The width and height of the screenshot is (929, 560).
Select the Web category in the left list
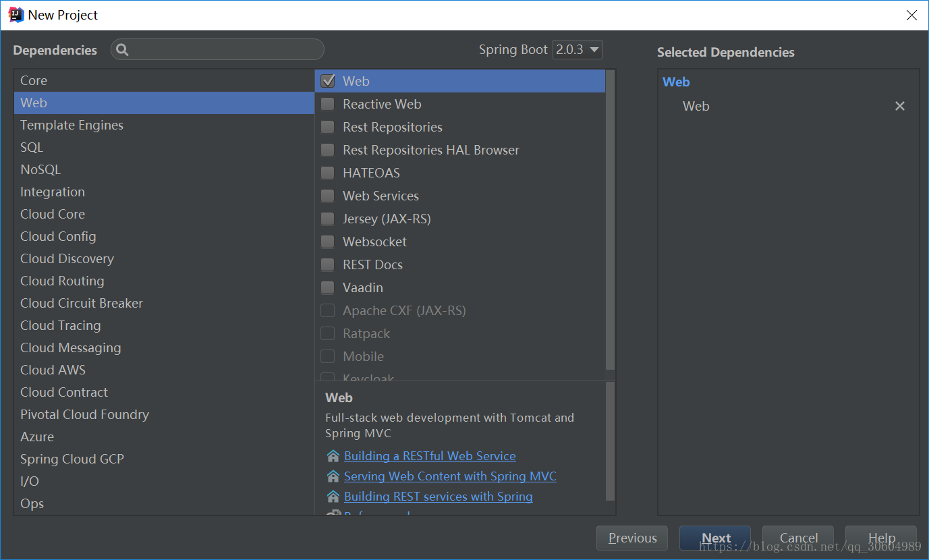point(164,103)
